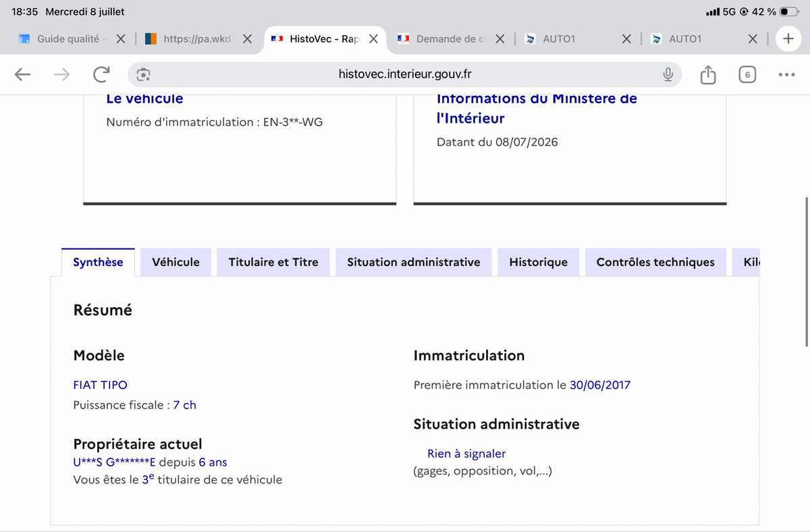Open the browser three-dots menu
The width and height of the screenshot is (810, 532).
(786, 74)
